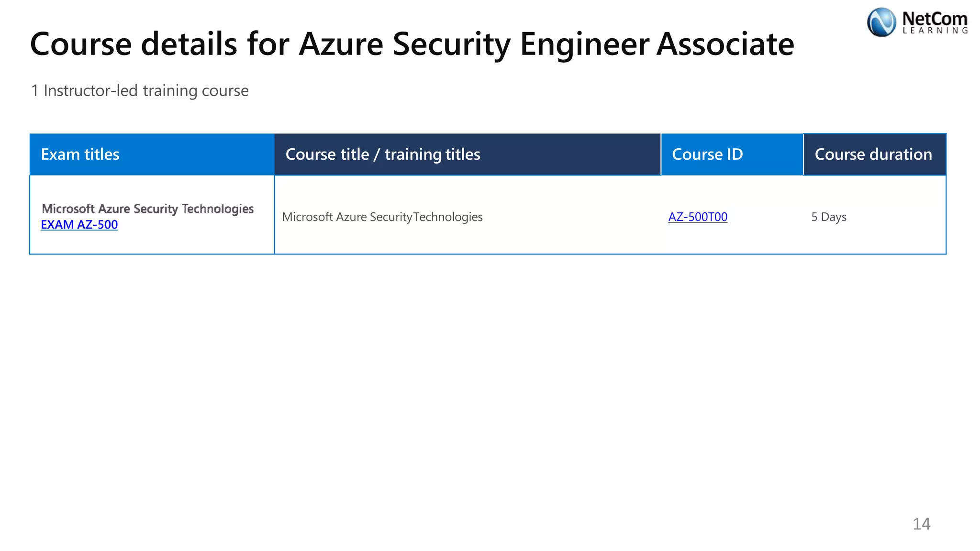
Task: Open the AZ-500T00 course ID link
Action: (698, 217)
